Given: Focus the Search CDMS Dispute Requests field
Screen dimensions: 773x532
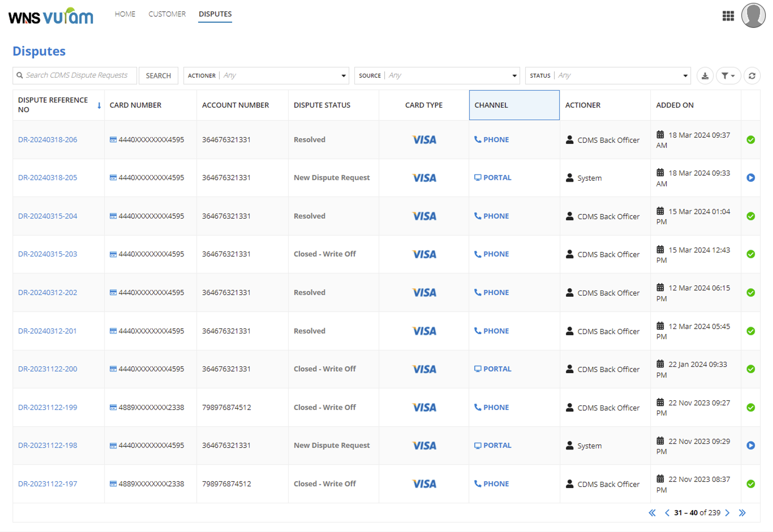Looking at the screenshot, I should (75, 76).
